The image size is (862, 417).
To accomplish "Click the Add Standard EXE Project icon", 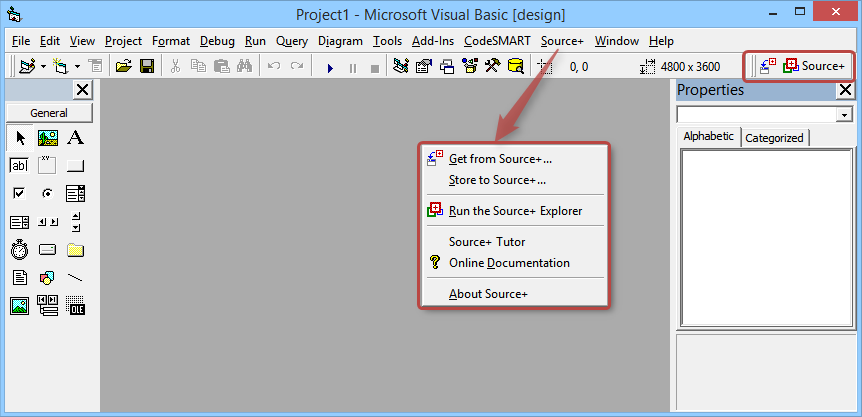I will 26,66.
